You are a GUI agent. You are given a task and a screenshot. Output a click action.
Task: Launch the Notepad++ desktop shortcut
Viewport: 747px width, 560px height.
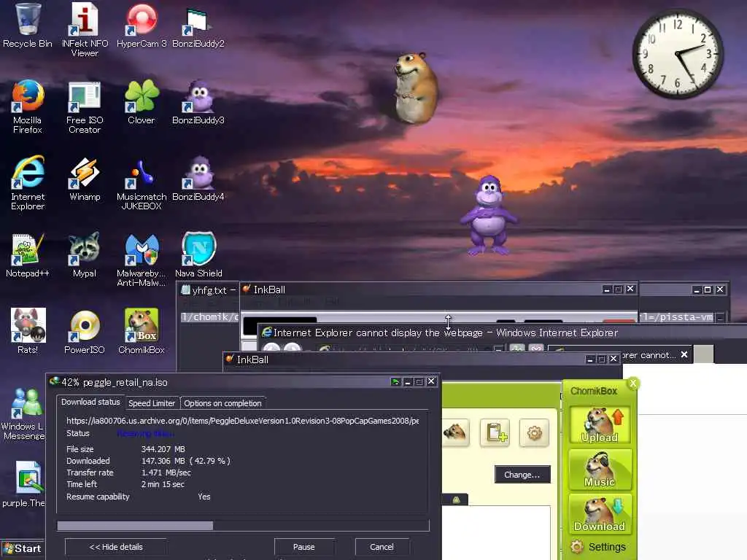[28, 255]
